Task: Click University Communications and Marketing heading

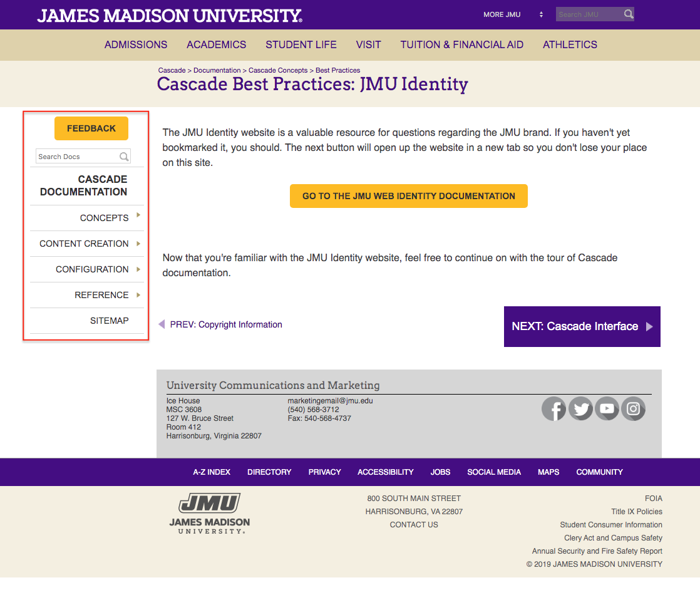Action: (273, 385)
